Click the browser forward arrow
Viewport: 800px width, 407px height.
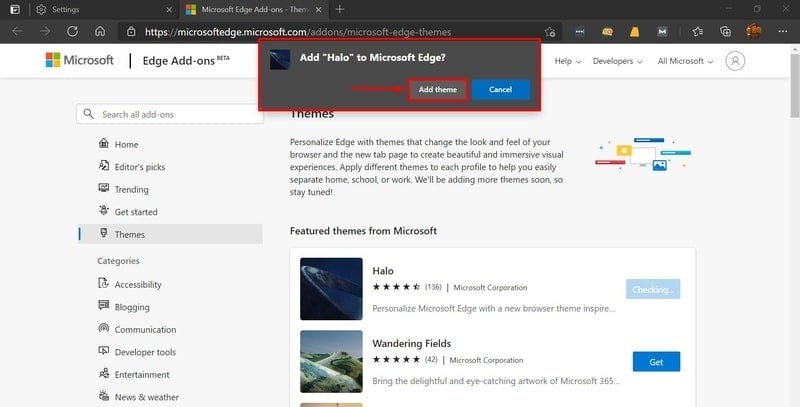coord(45,32)
